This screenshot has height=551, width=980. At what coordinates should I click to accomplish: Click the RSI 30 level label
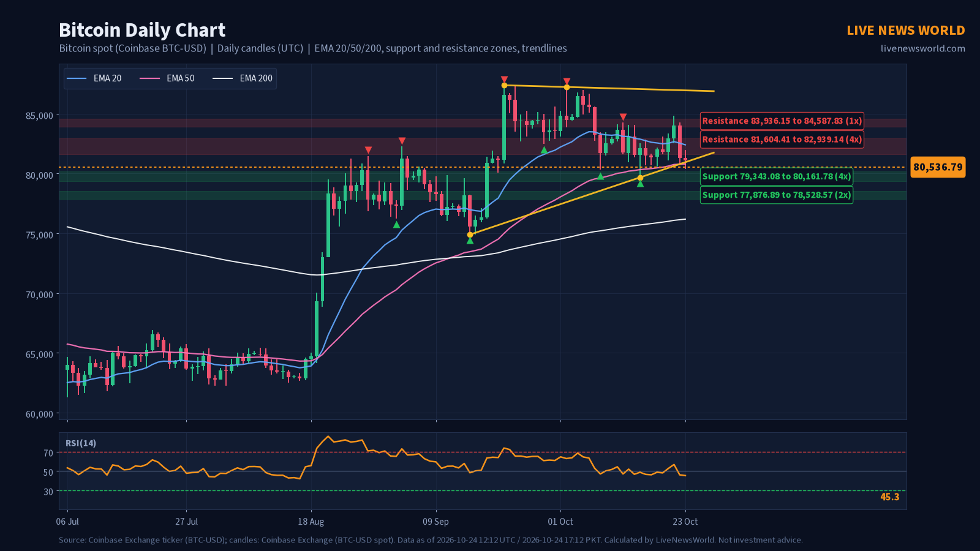48,492
